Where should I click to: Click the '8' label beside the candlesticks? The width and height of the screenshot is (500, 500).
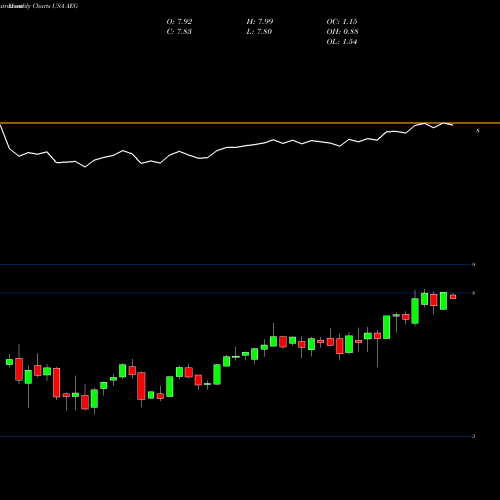click(473, 293)
